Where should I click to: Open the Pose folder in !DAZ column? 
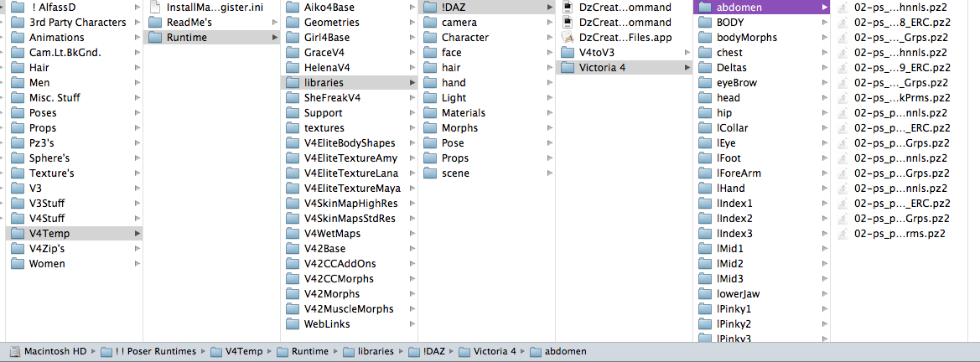[487, 143]
